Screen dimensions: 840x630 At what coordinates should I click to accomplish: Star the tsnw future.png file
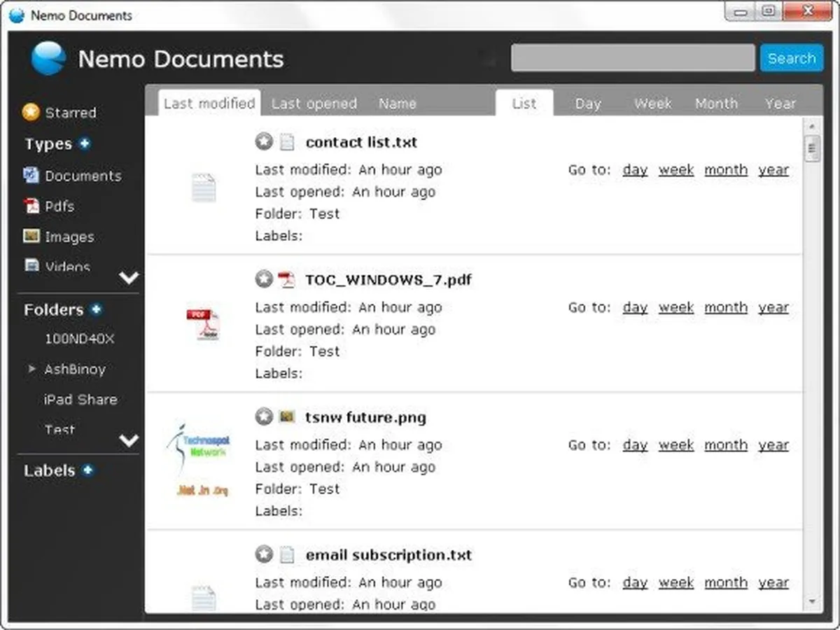pyautogui.click(x=263, y=417)
